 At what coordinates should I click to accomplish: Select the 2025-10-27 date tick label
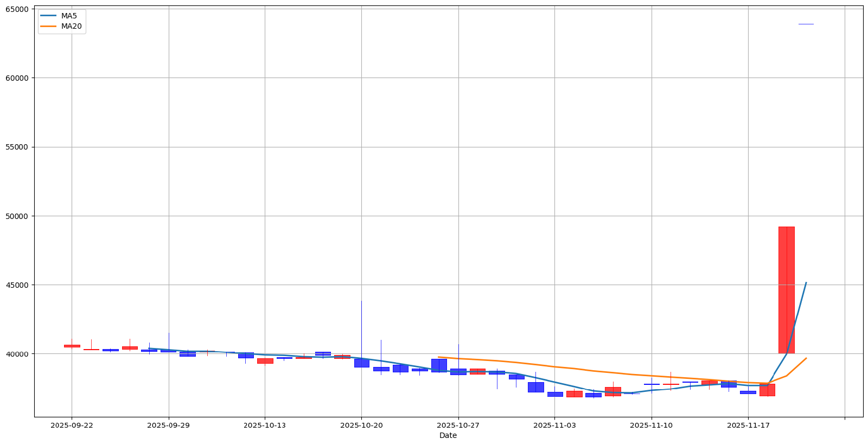[x=458, y=425]
